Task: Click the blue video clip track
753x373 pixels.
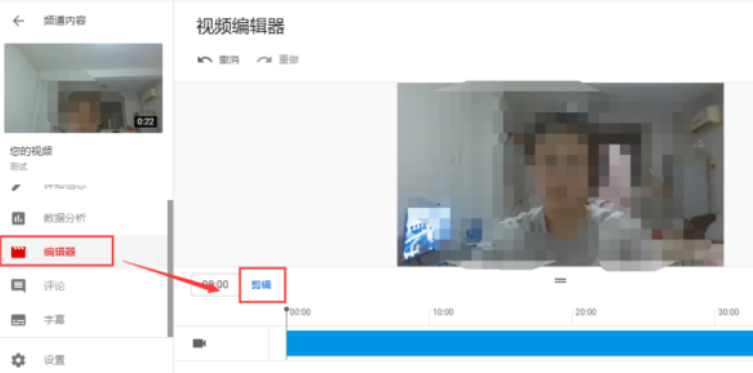Action: [520, 343]
